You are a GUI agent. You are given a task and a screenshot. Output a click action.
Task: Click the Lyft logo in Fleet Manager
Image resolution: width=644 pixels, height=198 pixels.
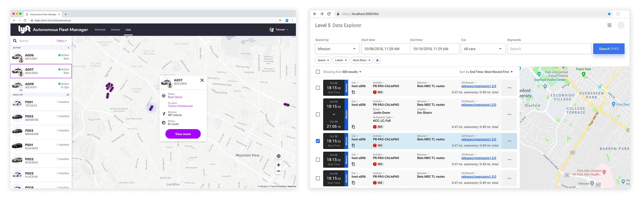click(x=24, y=29)
